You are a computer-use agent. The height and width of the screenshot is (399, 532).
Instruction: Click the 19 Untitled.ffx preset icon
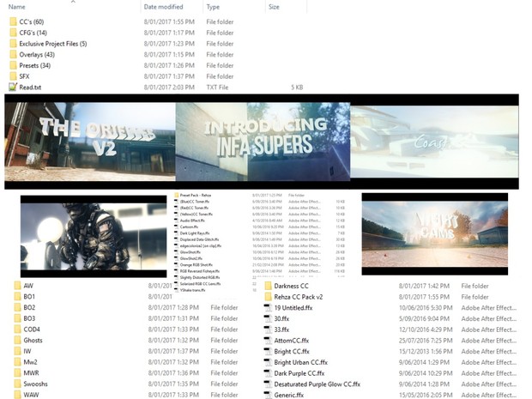268,308
